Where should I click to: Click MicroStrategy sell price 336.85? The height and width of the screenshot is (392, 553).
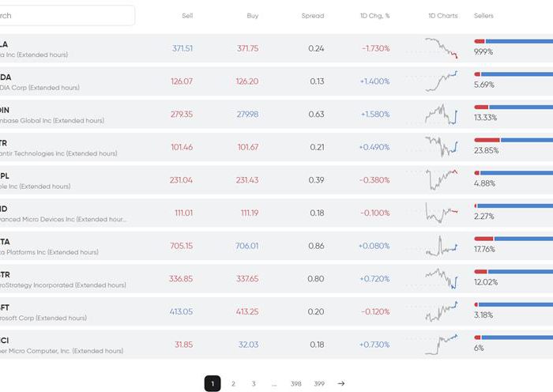point(181,278)
